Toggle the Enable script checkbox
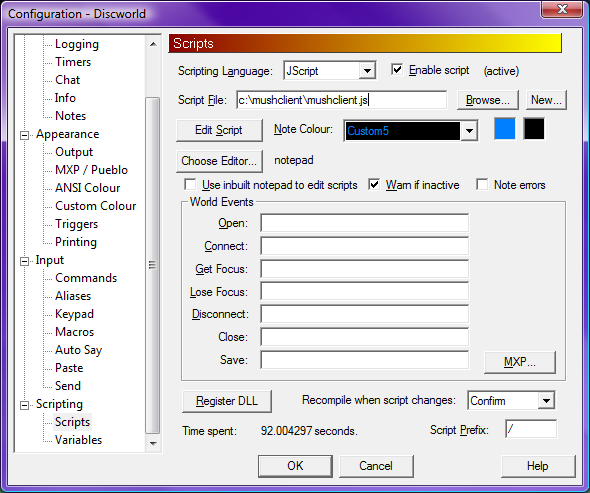The width and height of the screenshot is (590, 493). coord(397,70)
